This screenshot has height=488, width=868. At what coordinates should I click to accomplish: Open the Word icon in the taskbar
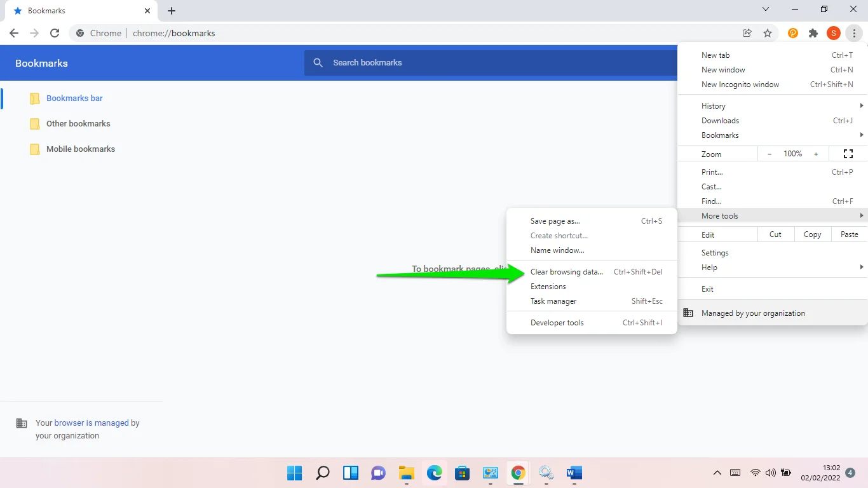[x=574, y=473]
